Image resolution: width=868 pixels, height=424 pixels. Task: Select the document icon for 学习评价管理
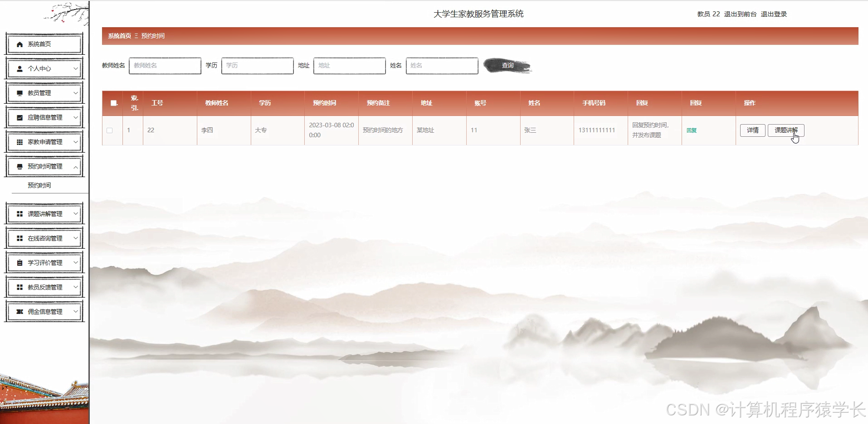pos(19,262)
